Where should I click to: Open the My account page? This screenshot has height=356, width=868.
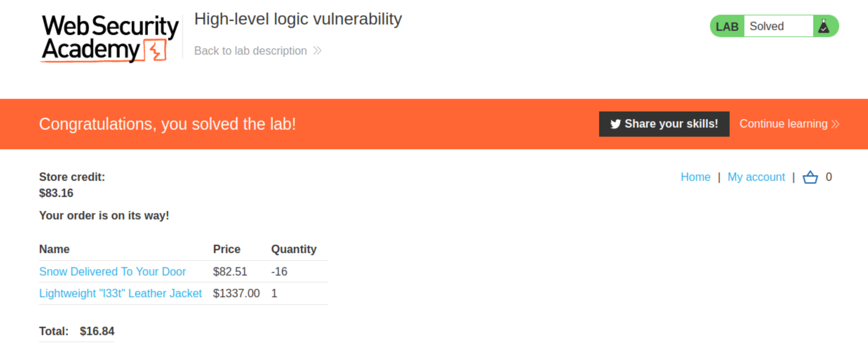tap(756, 177)
